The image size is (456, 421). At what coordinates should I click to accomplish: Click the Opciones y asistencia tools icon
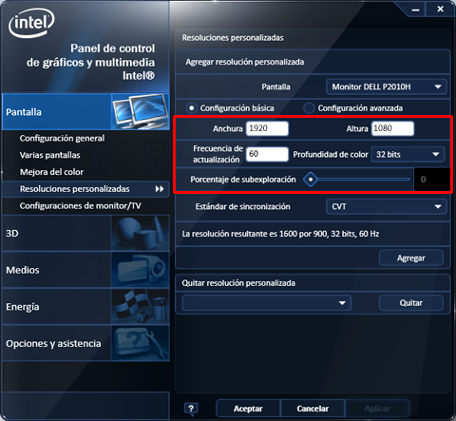(x=140, y=343)
